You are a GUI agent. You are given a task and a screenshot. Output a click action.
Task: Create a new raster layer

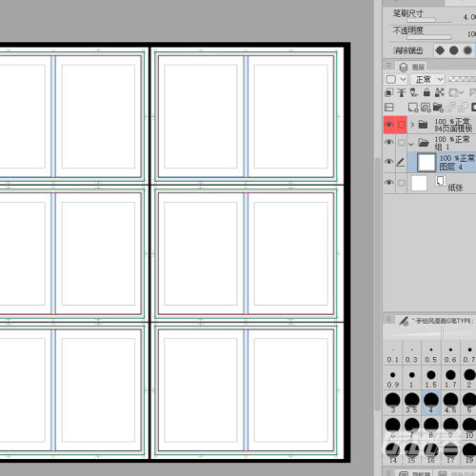click(413, 108)
